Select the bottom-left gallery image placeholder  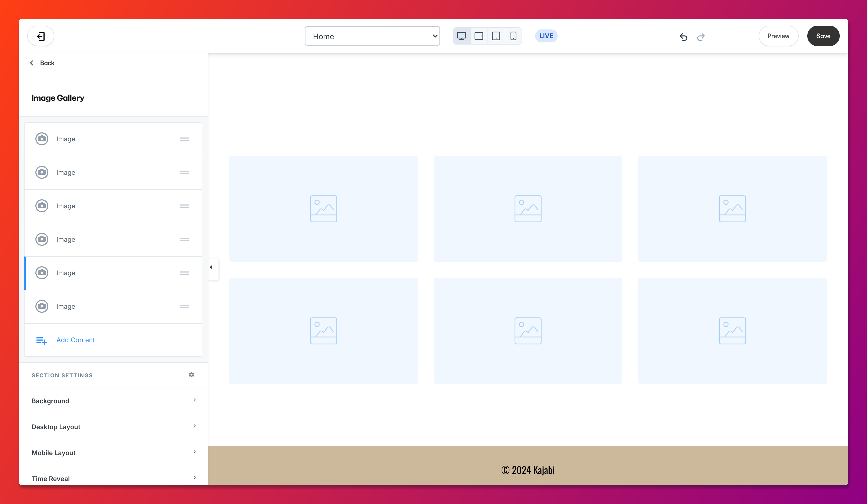[323, 331]
